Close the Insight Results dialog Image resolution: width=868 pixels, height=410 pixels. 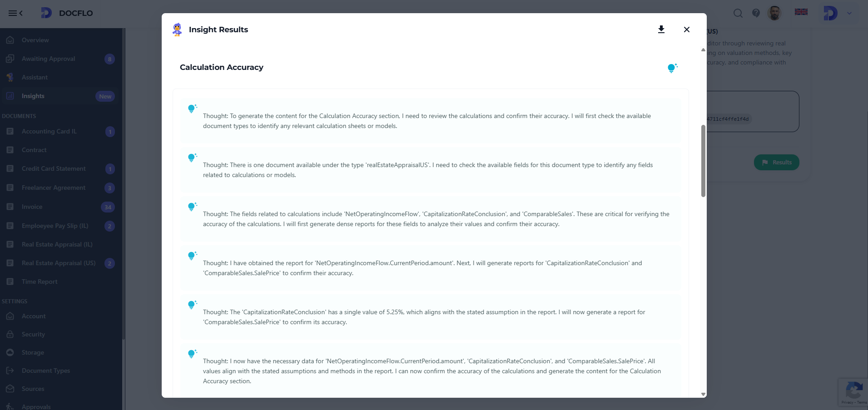click(686, 30)
